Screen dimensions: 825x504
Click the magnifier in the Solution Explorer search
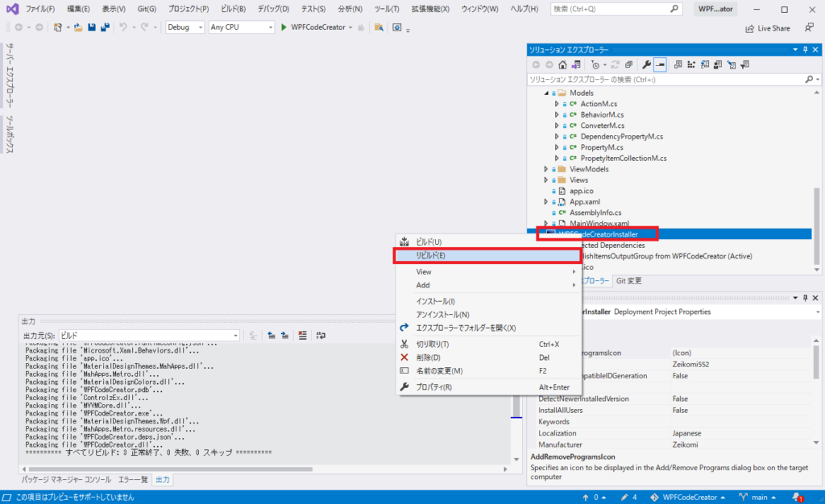809,80
